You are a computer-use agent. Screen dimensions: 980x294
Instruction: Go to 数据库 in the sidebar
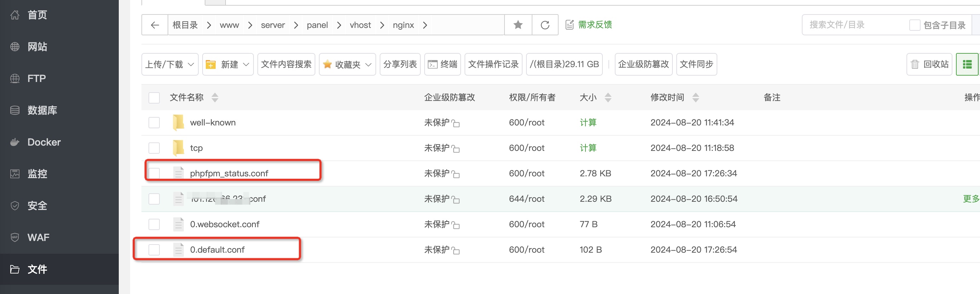point(42,110)
